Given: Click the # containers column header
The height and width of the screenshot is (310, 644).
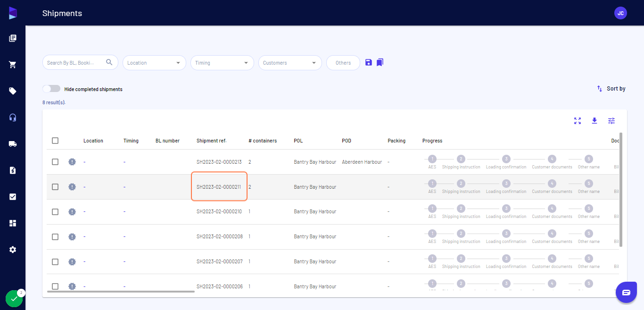Looking at the screenshot, I should (x=263, y=141).
